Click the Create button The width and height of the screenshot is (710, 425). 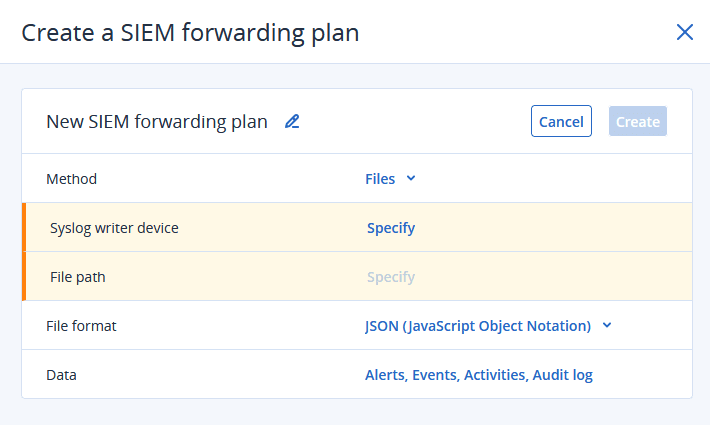[x=637, y=121]
